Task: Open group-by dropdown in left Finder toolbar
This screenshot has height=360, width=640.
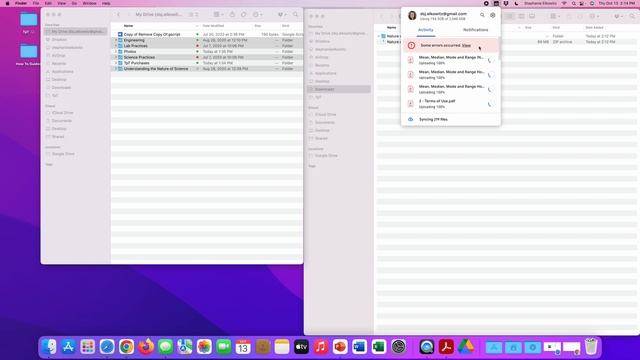Action: 218,14
